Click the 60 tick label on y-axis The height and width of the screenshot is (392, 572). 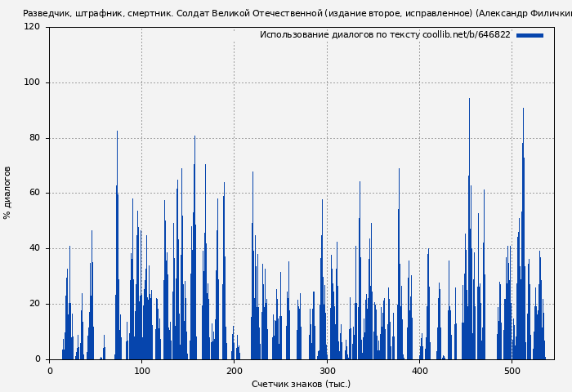pyautogui.click(x=34, y=194)
